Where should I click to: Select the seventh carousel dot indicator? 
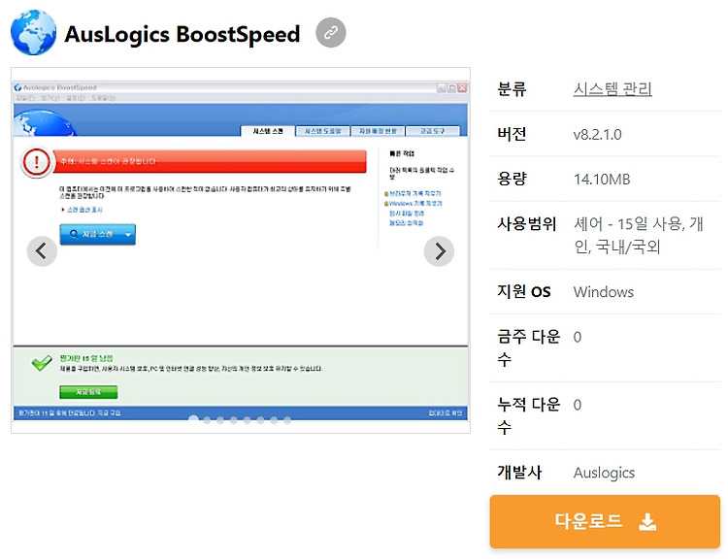coord(274,420)
